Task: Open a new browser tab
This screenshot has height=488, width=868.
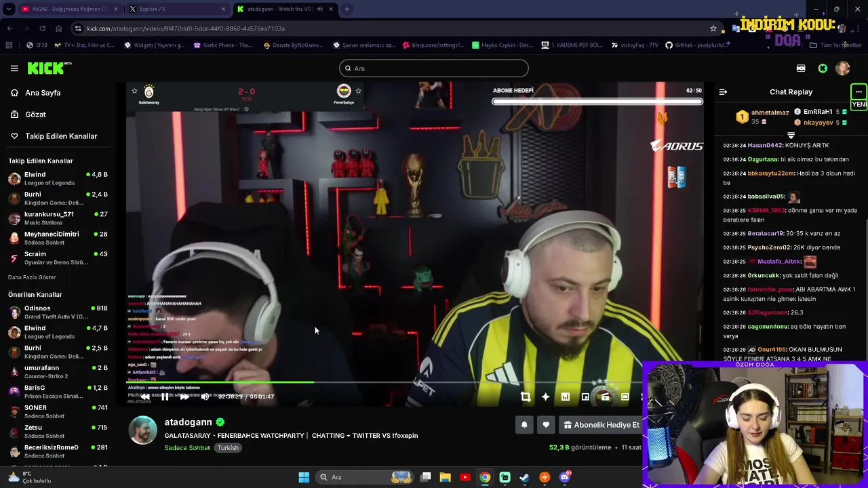Action: [x=347, y=9]
